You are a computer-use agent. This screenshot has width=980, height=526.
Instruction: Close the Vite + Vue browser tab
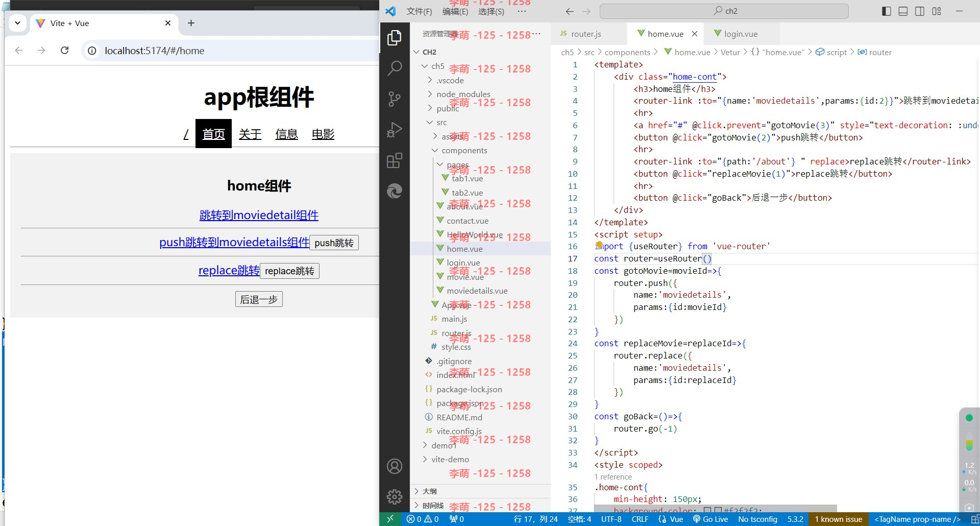click(168, 23)
